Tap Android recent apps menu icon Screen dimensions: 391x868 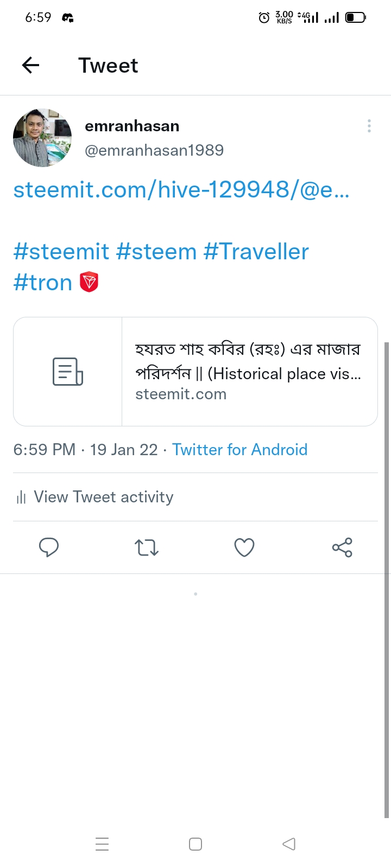point(102,844)
